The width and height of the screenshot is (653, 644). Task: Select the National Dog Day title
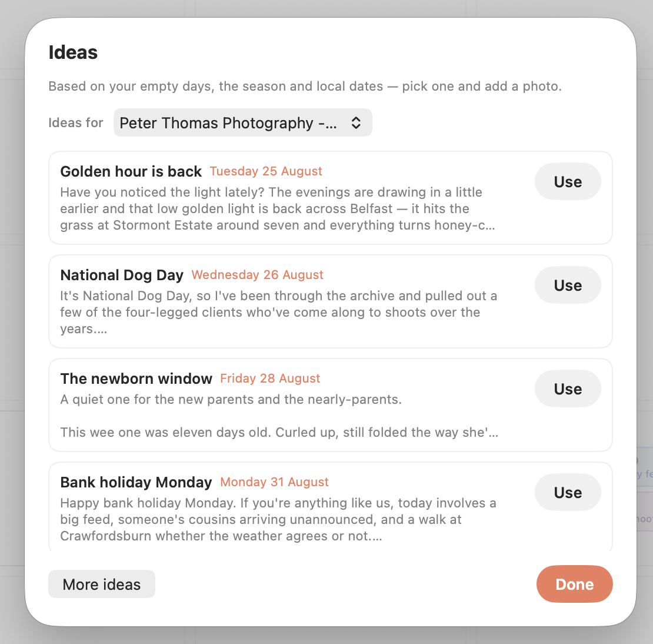pos(122,275)
